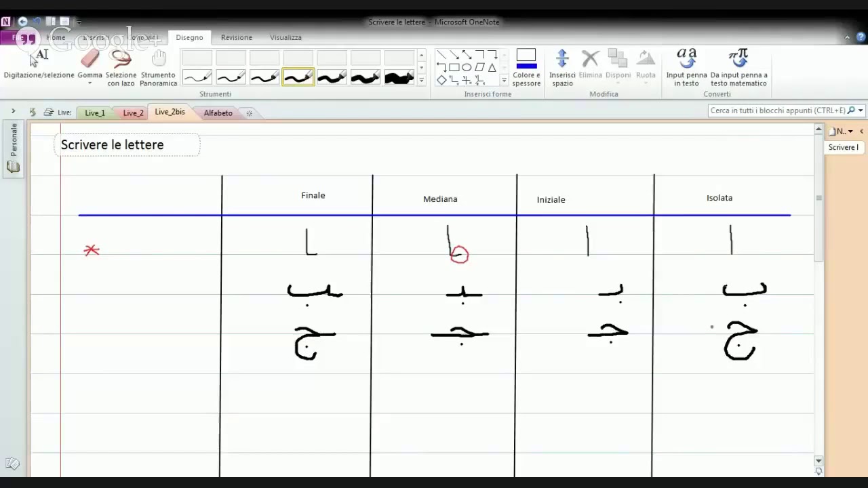This screenshot has width=868, height=488.
Task: Click Da input penna a testo matematico
Action: tap(738, 68)
